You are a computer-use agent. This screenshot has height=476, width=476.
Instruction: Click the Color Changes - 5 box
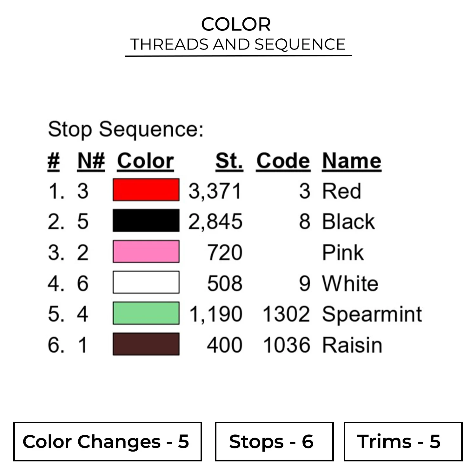108,441
